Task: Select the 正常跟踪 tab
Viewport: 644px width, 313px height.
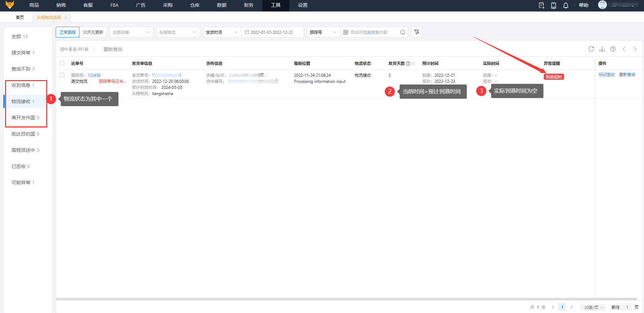Action: pos(68,32)
